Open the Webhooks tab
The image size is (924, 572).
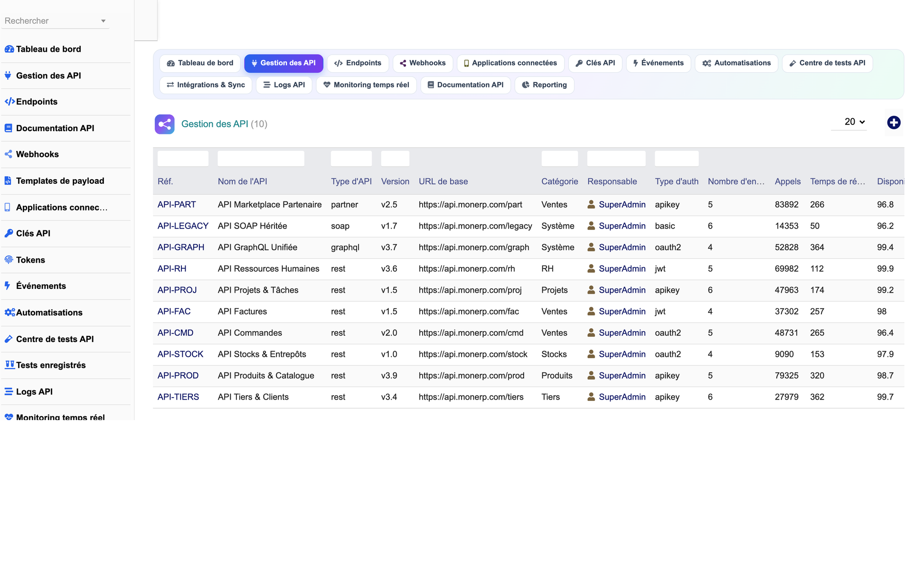click(423, 63)
